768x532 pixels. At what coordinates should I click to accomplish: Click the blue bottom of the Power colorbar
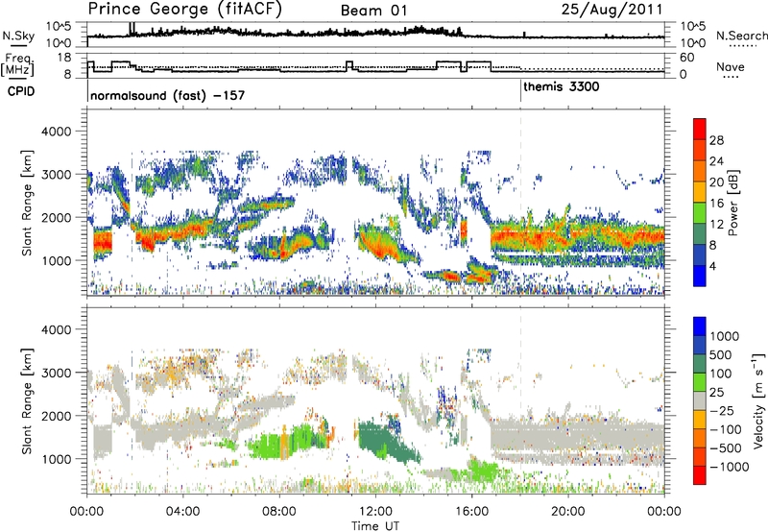(x=700, y=276)
